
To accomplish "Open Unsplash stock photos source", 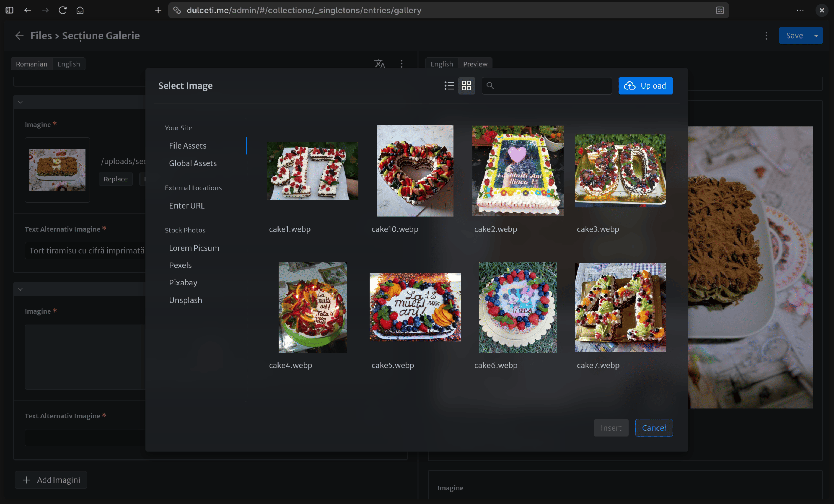I will pyautogui.click(x=185, y=300).
